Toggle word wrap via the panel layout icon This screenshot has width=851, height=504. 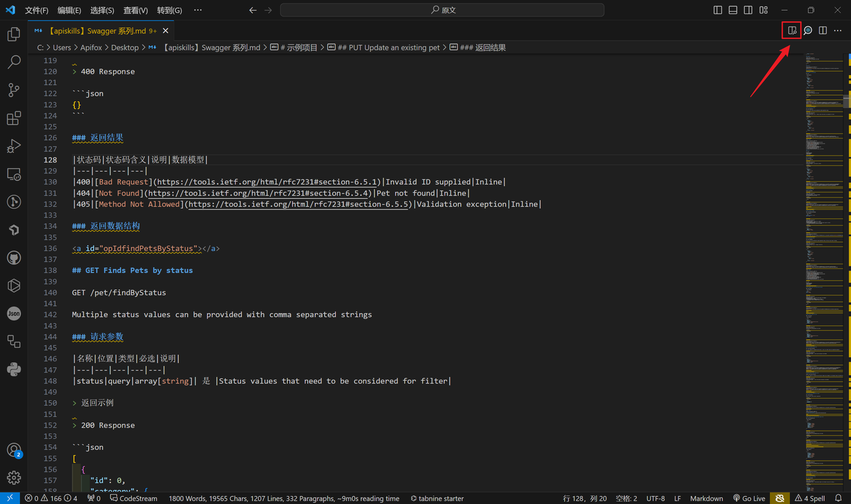[x=733, y=10]
